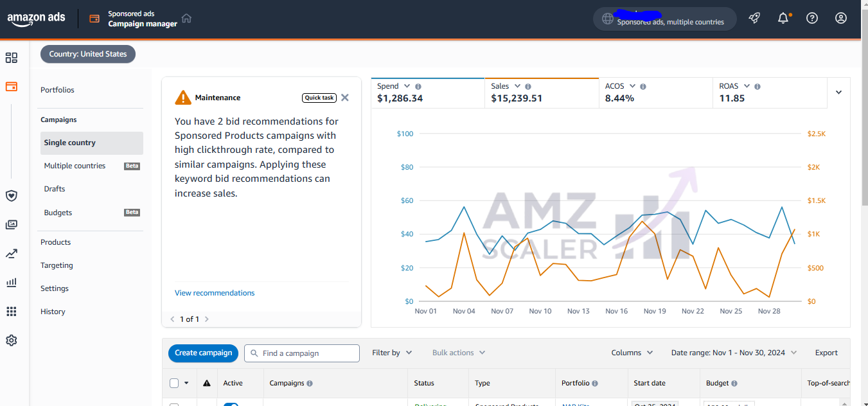Image resolution: width=868 pixels, height=406 pixels.
Task: Click the ACOS info icon
Action: coord(643,86)
